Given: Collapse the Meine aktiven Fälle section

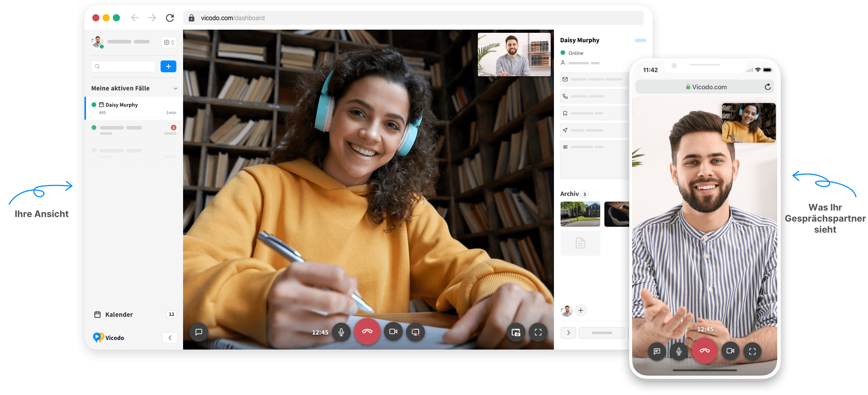Looking at the screenshot, I should (x=175, y=88).
